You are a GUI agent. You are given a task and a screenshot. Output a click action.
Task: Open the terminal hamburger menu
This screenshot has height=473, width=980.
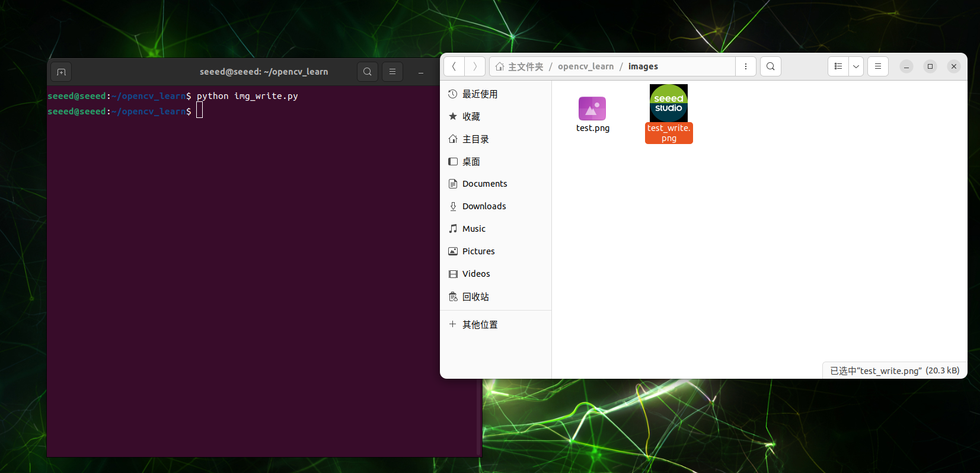pos(392,72)
